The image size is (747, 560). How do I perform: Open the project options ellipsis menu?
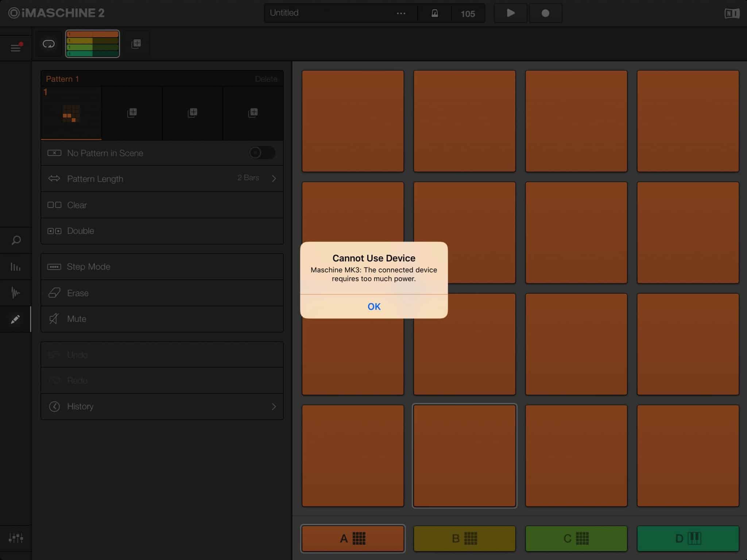(x=401, y=13)
